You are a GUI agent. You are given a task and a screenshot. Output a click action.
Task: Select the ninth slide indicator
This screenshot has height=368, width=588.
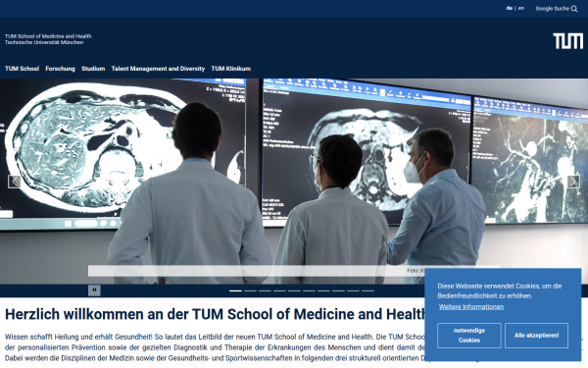353,290
